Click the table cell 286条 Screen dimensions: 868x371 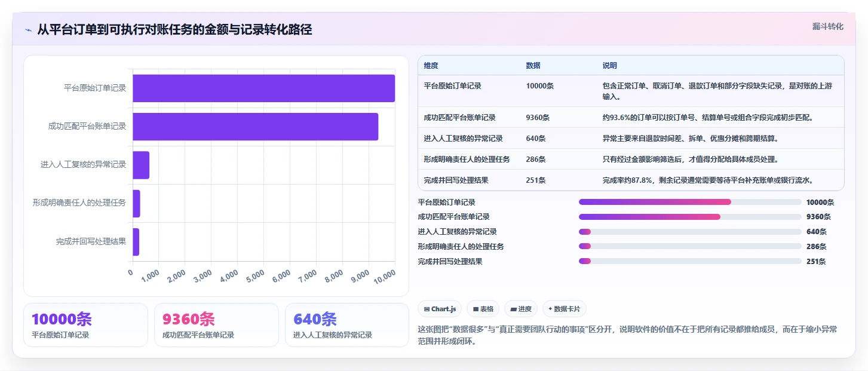click(536, 160)
